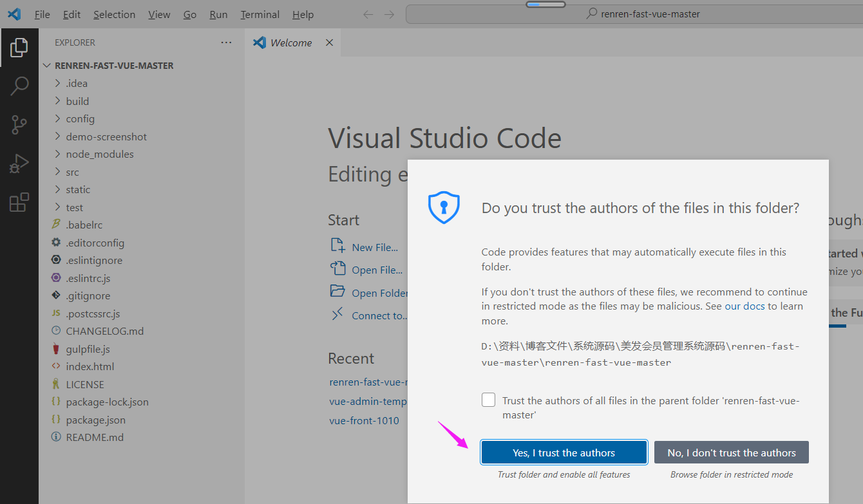Click Yes, I trust the authors
The width and height of the screenshot is (863, 504).
564,453
